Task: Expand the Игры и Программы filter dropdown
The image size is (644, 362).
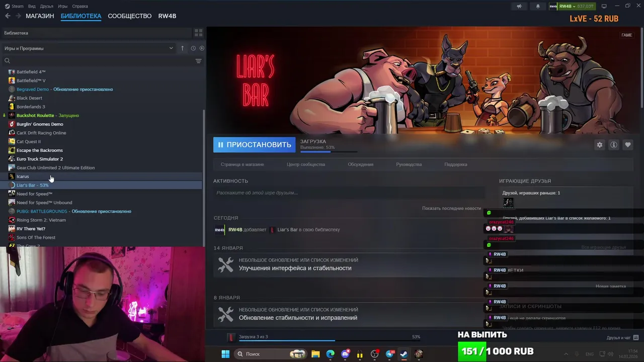Action: (89, 48)
